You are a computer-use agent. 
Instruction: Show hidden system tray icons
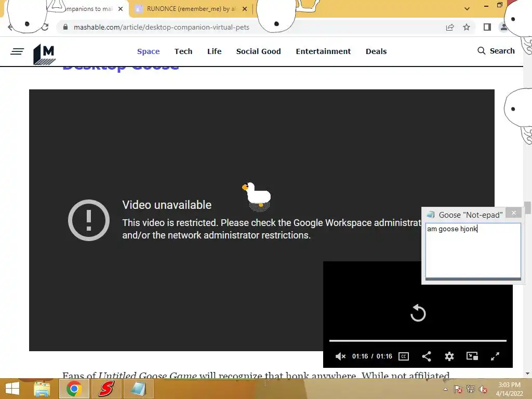pyautogui.click(x=445, y=389)
